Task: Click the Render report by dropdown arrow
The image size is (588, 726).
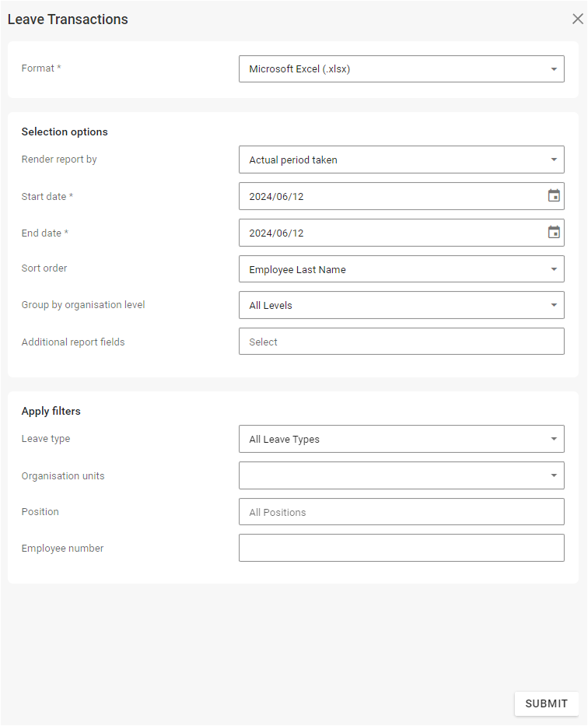Action: coord(554,160)
